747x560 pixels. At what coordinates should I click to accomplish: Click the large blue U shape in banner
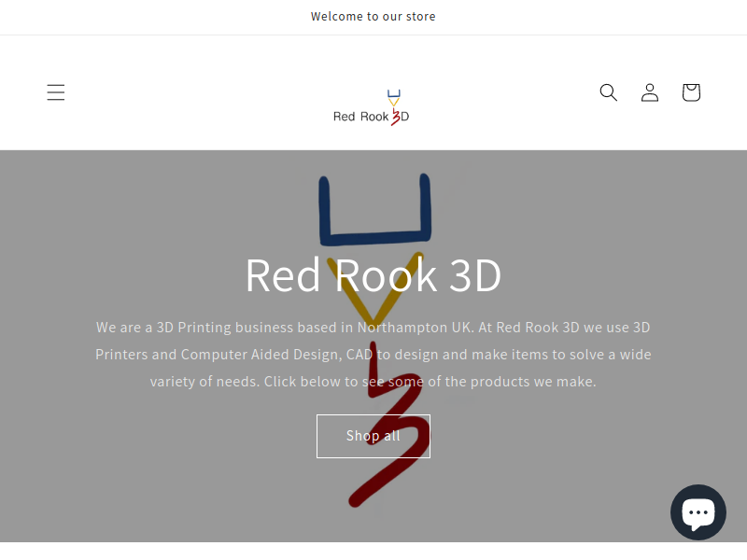coord(375,209)
